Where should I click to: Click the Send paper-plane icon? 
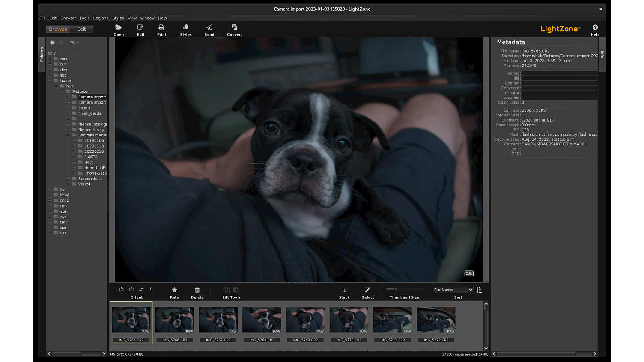[209, 27]
